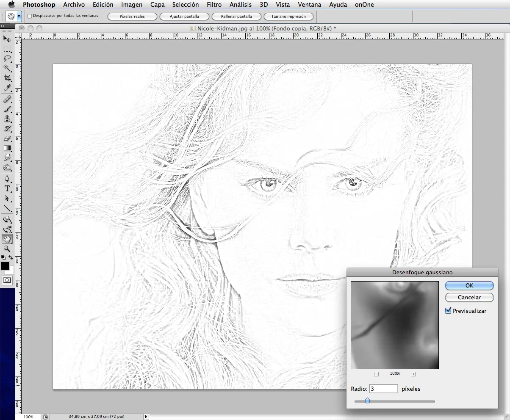The height and width of the screenshot is (420, 510).
Task: Click the Tamaño impresión button
Action: pyautogui.click(x=289, y=17)
